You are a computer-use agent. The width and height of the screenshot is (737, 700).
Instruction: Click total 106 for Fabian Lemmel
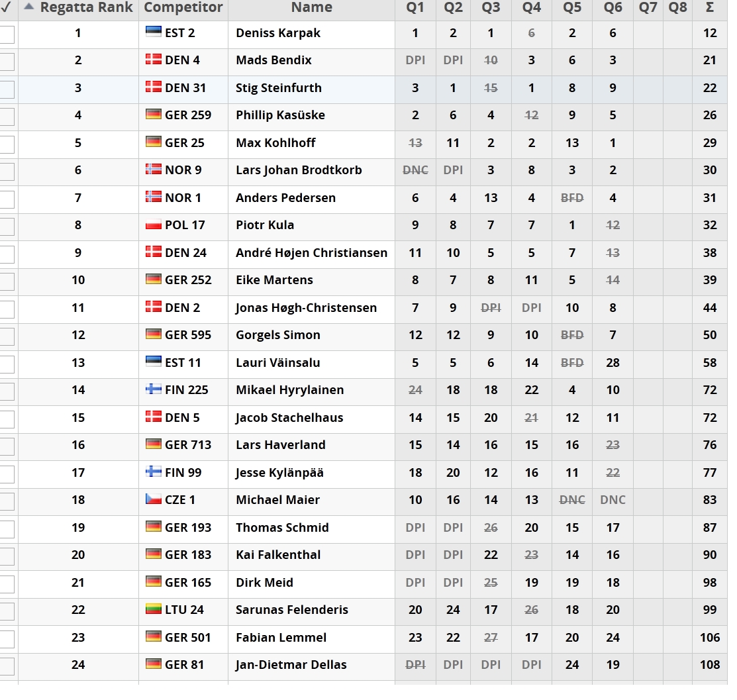click(710, 638)
